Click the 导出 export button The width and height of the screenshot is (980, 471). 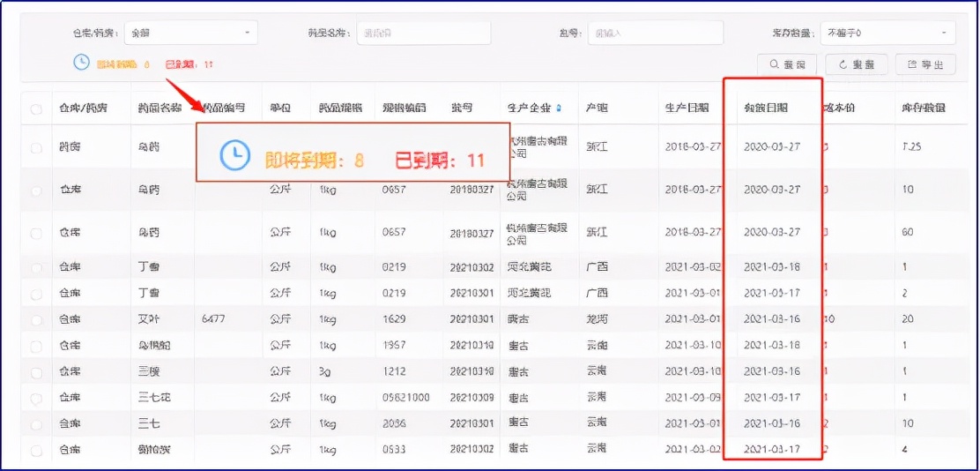pos(925,64)
